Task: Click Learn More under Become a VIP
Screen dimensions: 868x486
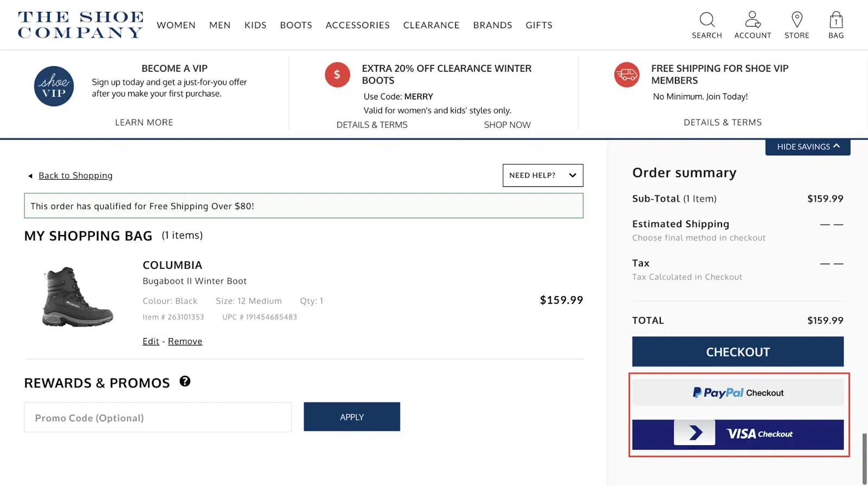Action: coord(144,123)
